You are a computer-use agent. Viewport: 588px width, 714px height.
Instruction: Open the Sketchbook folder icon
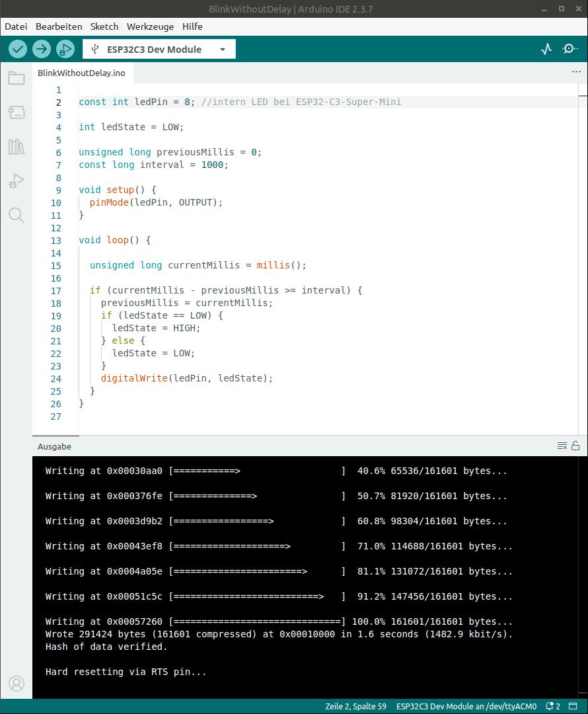click(16, 77)
